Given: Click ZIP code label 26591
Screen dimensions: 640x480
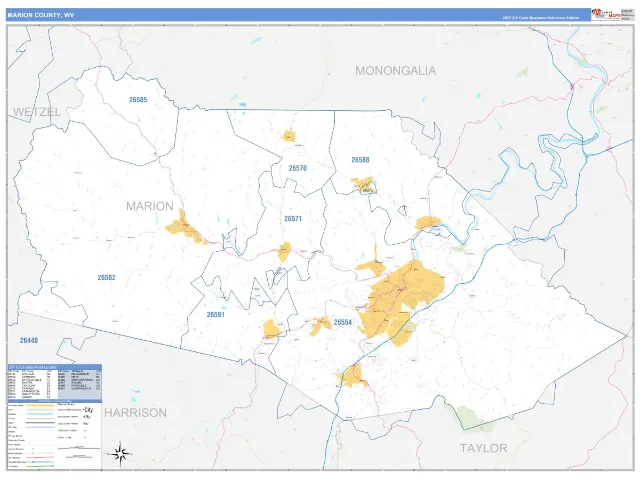Looking at the screenshot, I should point(216,315).
